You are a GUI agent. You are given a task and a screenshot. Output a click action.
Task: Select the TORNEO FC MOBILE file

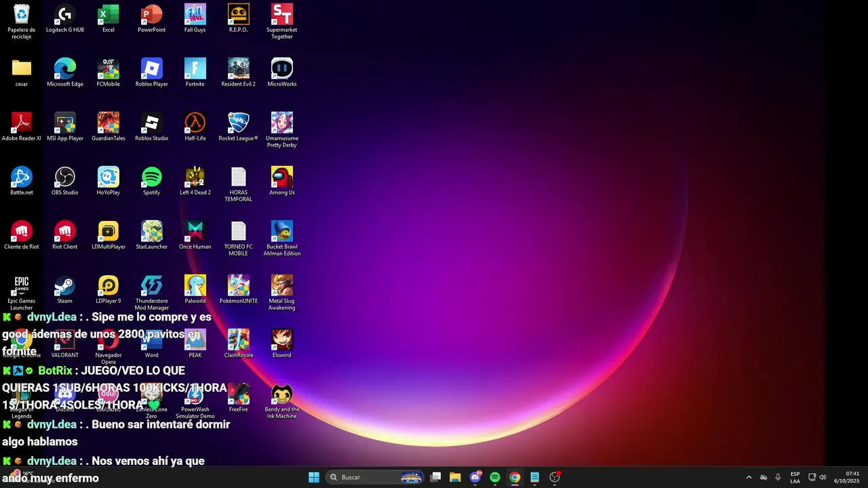click(x=239, y=238)
